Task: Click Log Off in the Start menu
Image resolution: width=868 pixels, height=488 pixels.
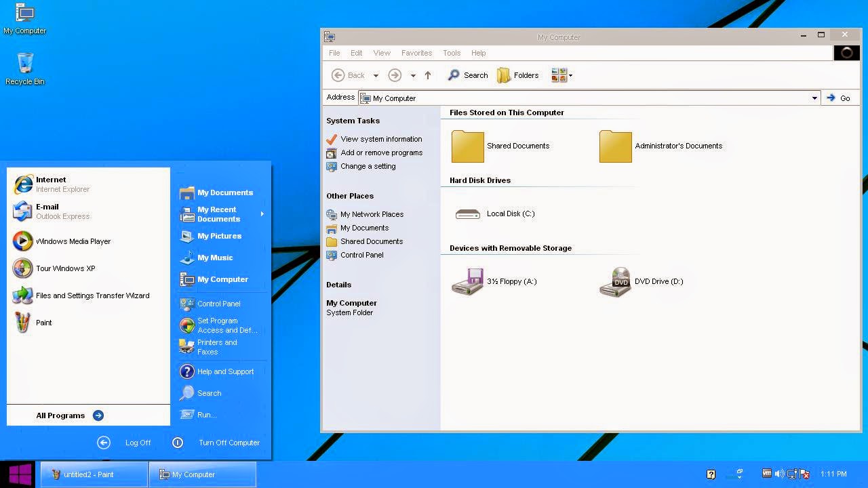Action: coord(124,443)
